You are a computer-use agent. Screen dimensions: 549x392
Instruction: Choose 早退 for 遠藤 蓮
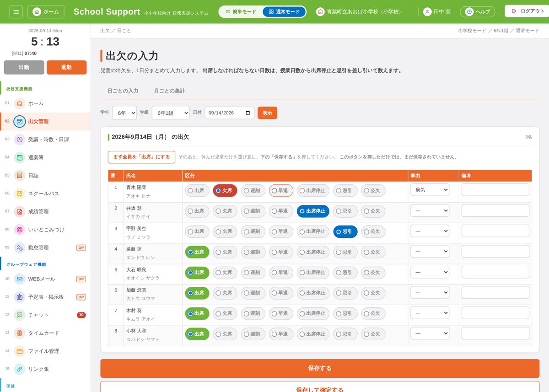(281, 252)
